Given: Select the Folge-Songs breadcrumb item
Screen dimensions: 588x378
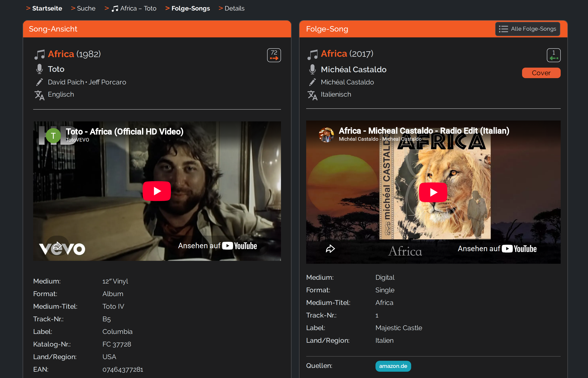Looking at the screenshot, I should (191, 8).
